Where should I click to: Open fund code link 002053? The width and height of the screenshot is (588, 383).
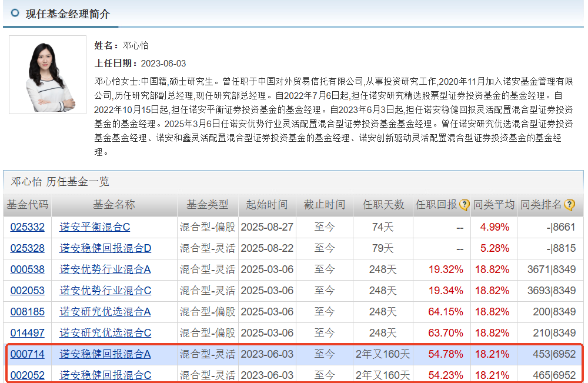coord(28,291)
